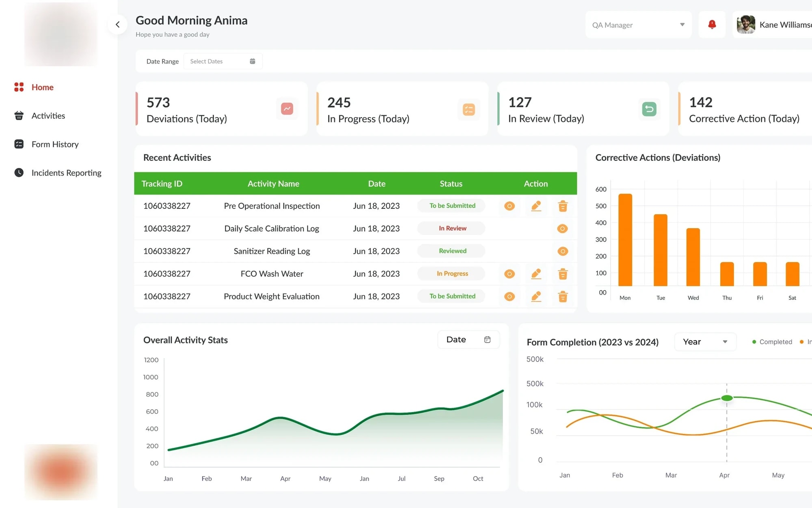Click the Tracking ID column header

pos(162,184)
